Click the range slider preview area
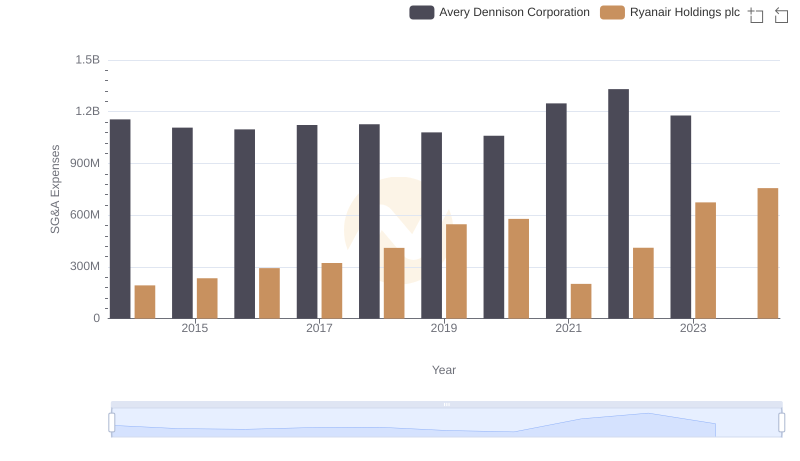 [x=446, y=423]
